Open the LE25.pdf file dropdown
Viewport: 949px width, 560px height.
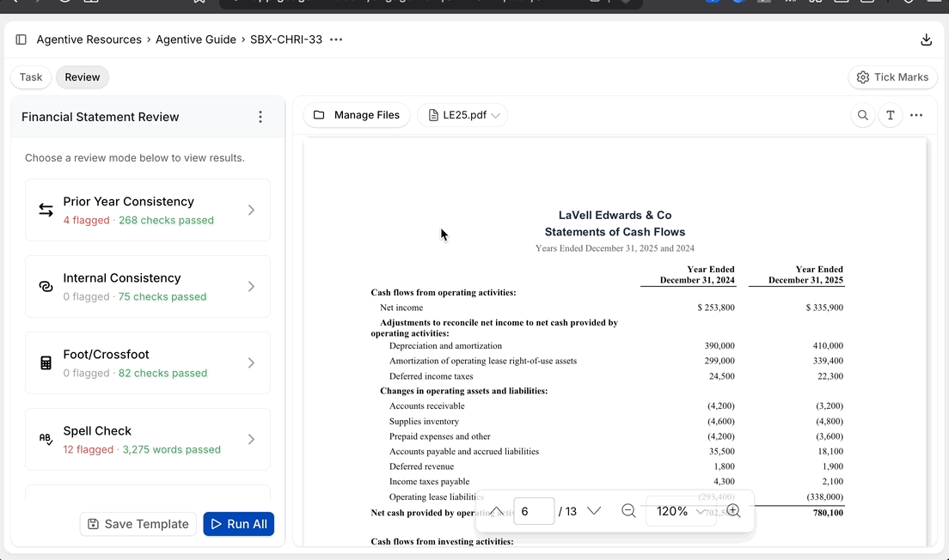click(x=462, y=115)
